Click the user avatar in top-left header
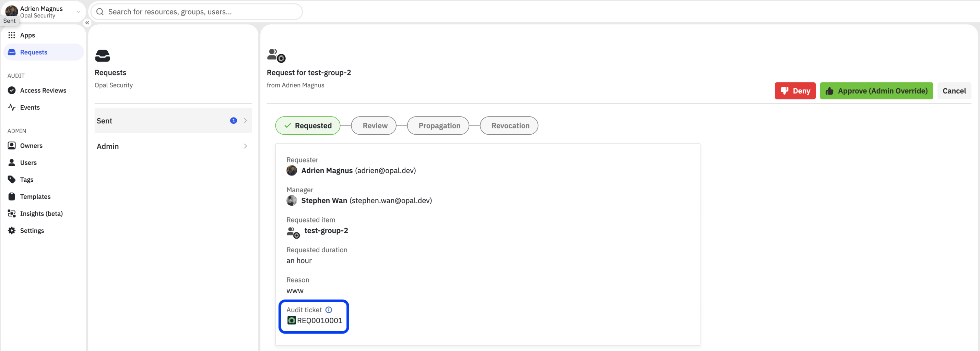This screenshot has width=980, height=351. pos(11,11)
